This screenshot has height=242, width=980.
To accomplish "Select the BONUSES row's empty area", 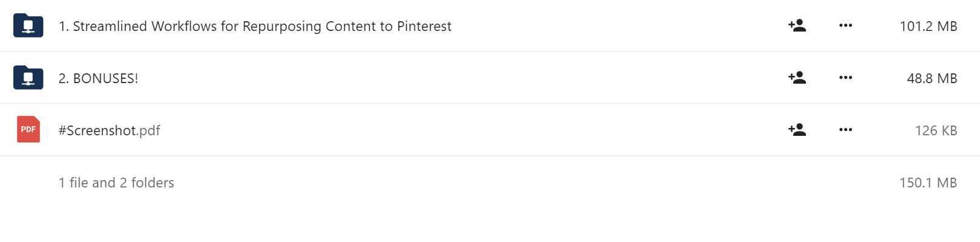I will click(461, 78).
